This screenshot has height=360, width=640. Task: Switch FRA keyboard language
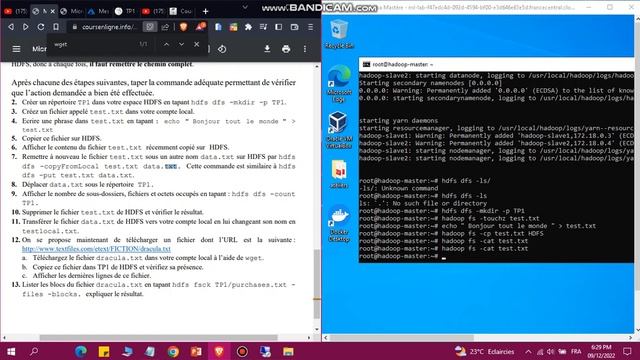(x=576, y=351)
